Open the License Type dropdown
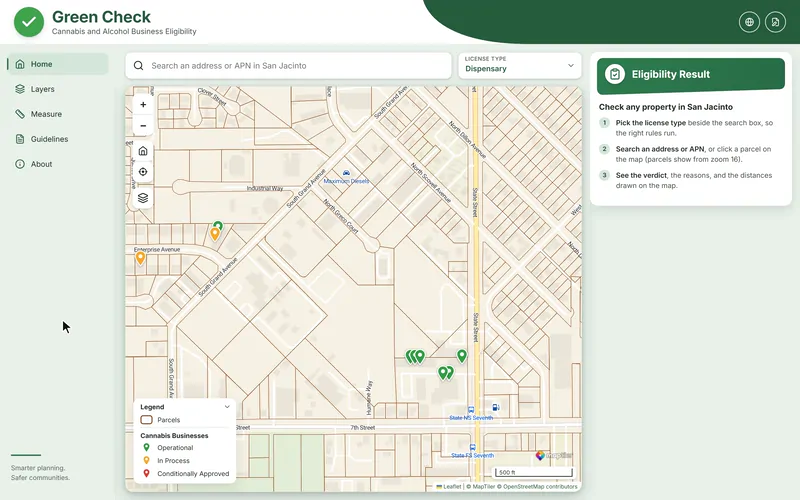Viewport: 800px width, 500px height. (x=519, y=65)
